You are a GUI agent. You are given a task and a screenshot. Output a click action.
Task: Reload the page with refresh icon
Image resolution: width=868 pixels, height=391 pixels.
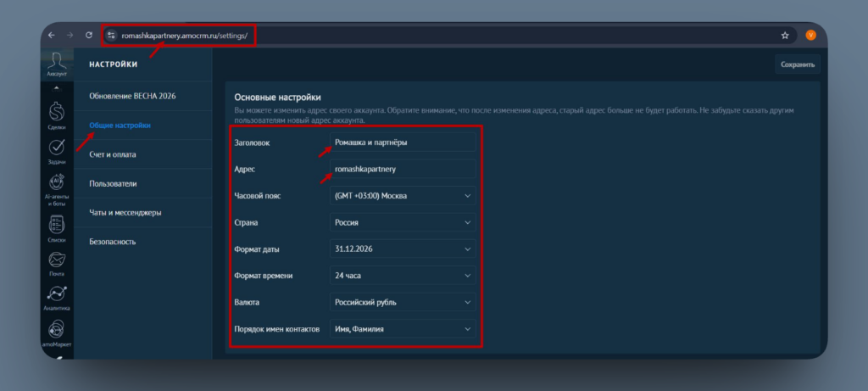click(x=88, y=35)
